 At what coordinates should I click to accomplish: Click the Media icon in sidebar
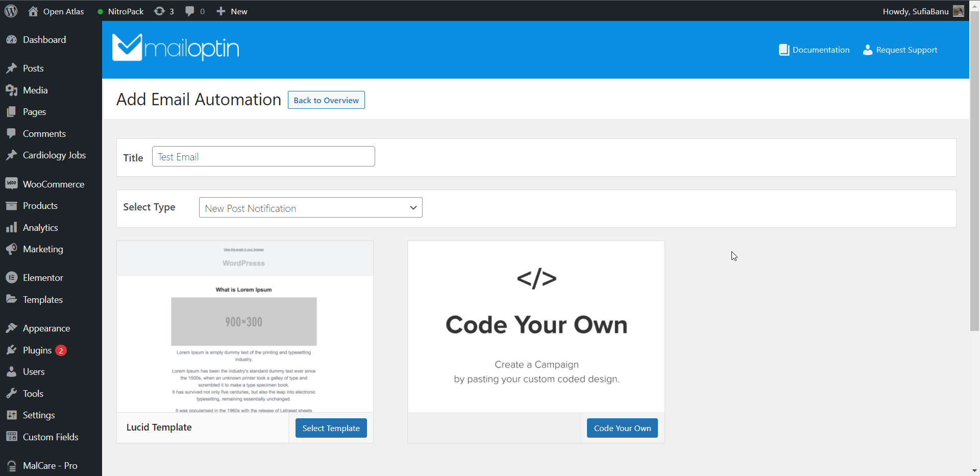click(11, 90)
